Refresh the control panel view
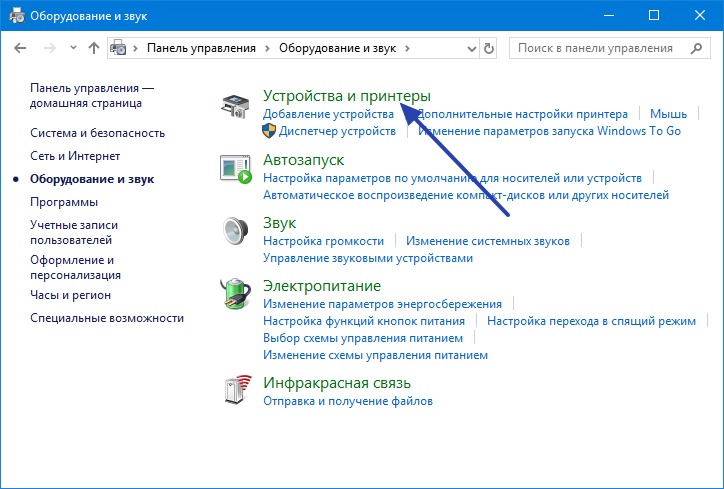 (489, 48)
